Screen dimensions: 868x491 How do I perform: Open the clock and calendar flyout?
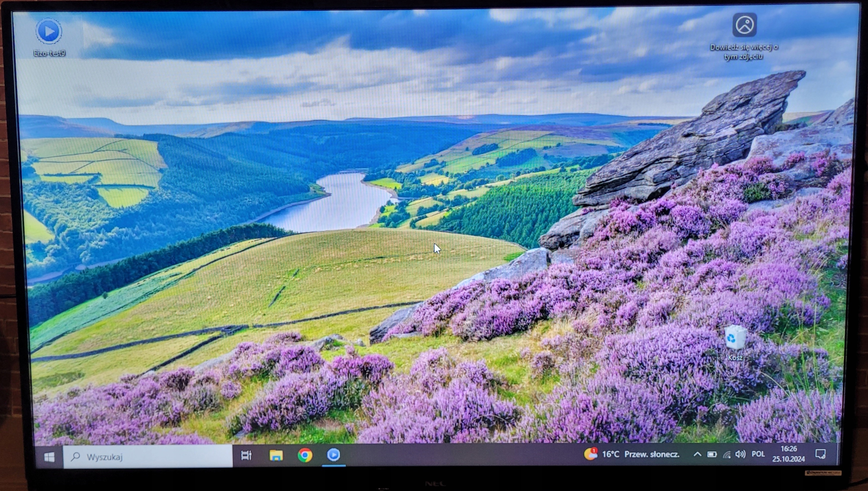coord(788,454)
